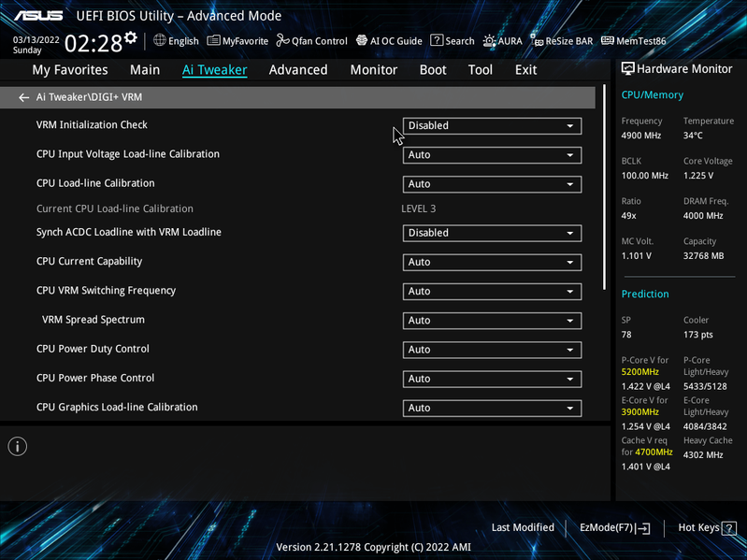Open the Monitor tab
The height and width of the screenshot is (560, 747).
pyautogui.click(x=374, y=70)
